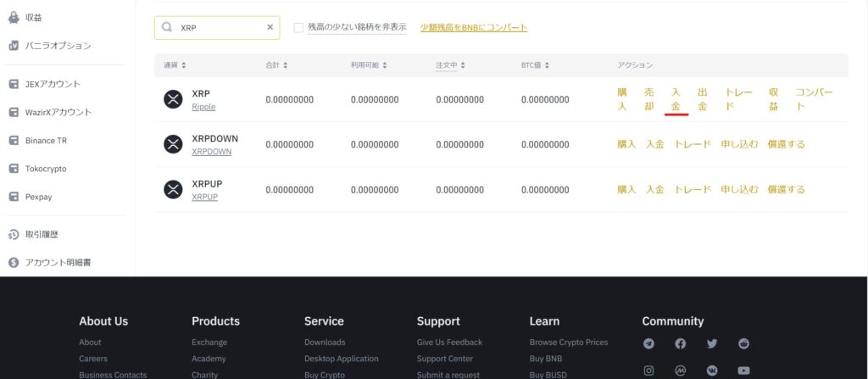Select the JEXアカウント wallet icon
Screen dimensions: 868x379
(x=14, y=84)
